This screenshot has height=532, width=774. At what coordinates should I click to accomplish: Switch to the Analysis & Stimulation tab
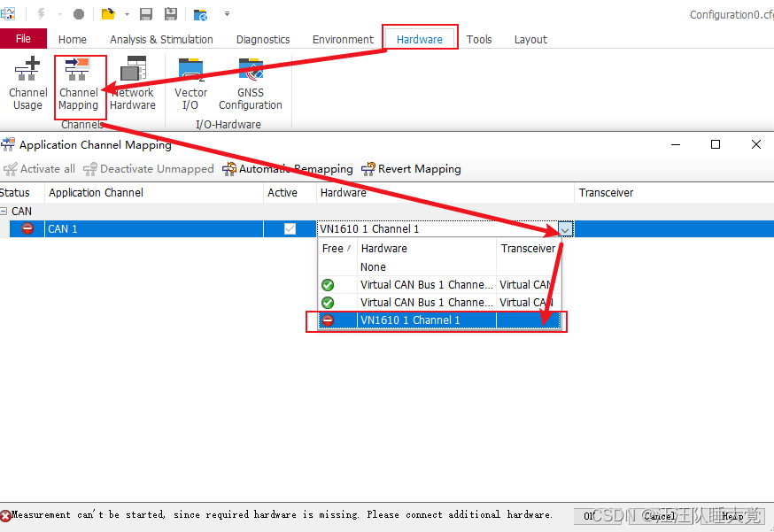[161, 39]
